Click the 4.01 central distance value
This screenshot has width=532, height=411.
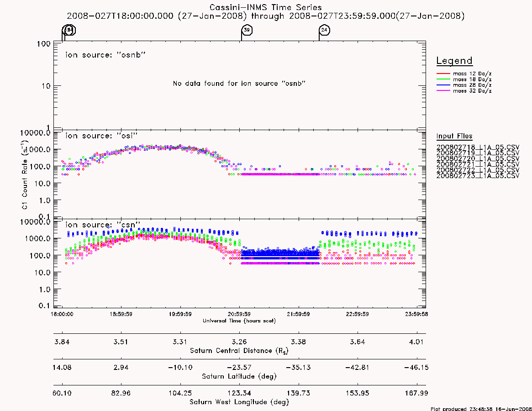point(416,342)
